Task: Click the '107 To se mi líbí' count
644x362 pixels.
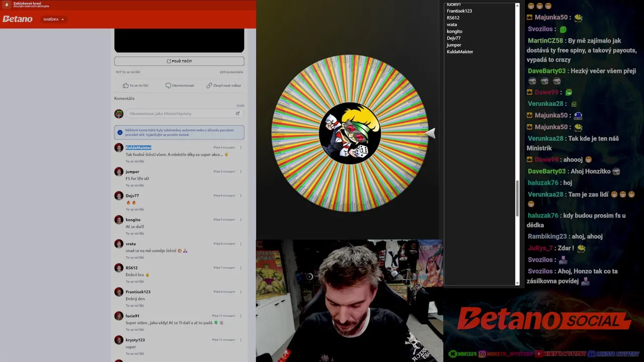Action: coord(128,72)
